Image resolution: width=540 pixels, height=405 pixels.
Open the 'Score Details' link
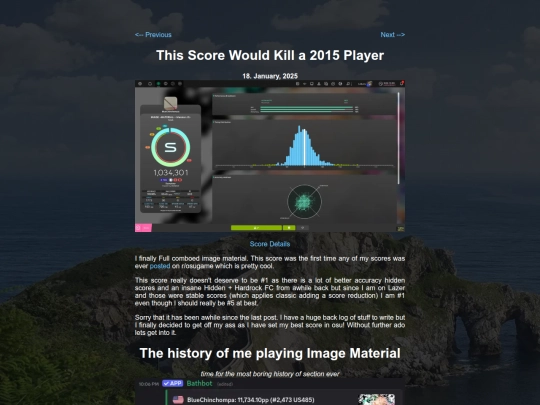(270, 244)
